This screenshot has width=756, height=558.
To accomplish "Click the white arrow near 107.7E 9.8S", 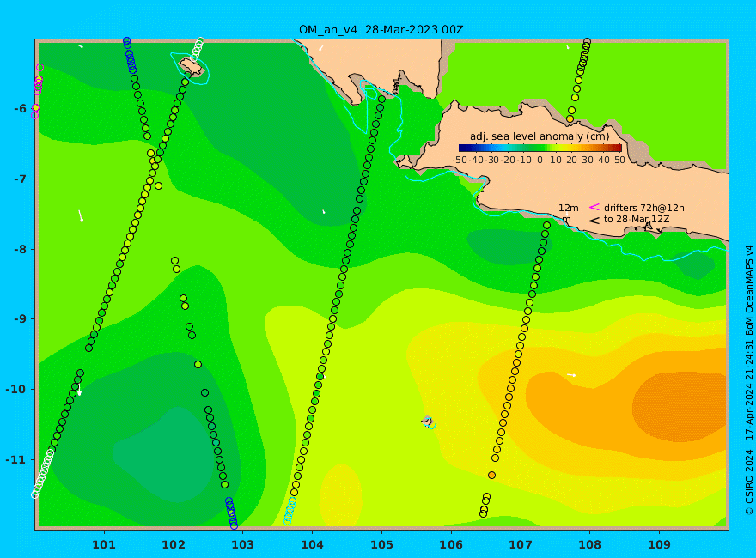I will 571,374.
